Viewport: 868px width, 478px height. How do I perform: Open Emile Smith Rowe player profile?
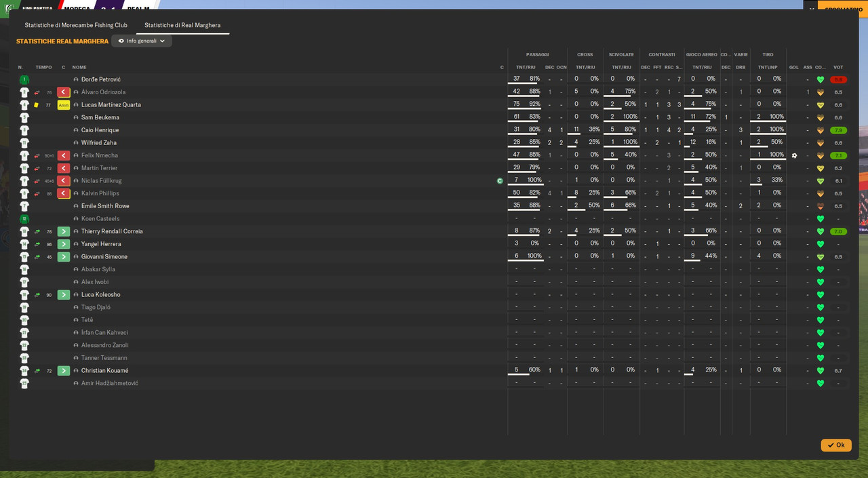[x=105, y=206]
